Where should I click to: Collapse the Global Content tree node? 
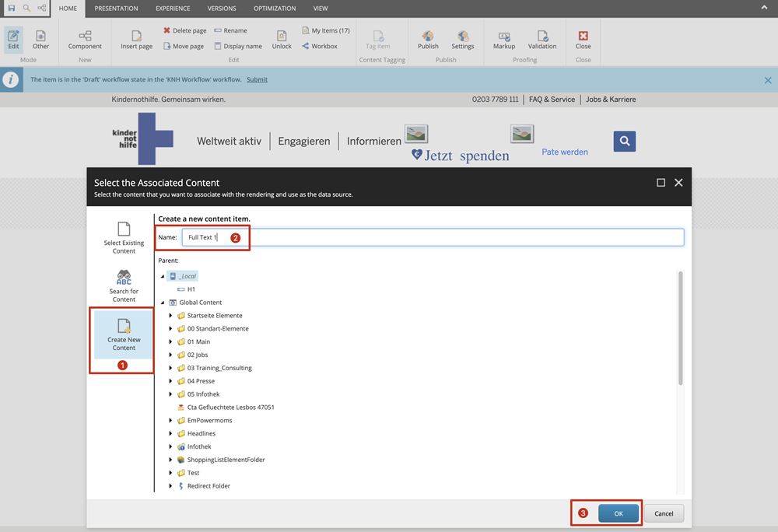click(x=163, y=303)
